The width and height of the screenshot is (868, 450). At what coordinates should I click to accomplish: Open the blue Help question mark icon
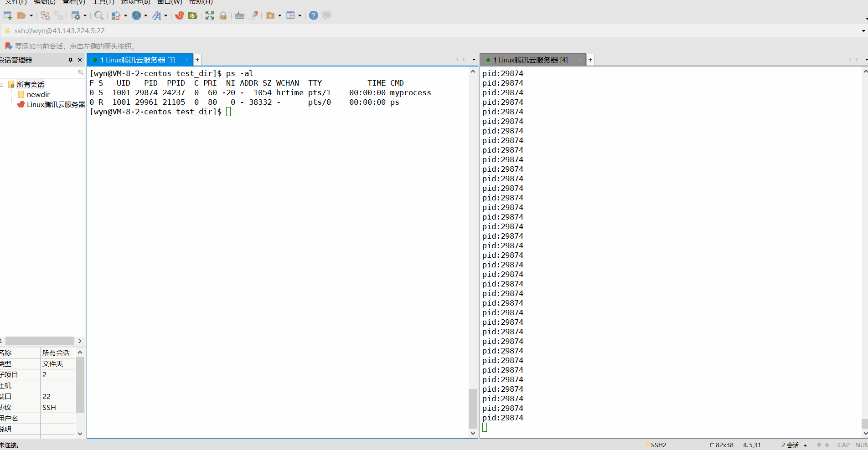pyautogui.click(x=314, y=15)
